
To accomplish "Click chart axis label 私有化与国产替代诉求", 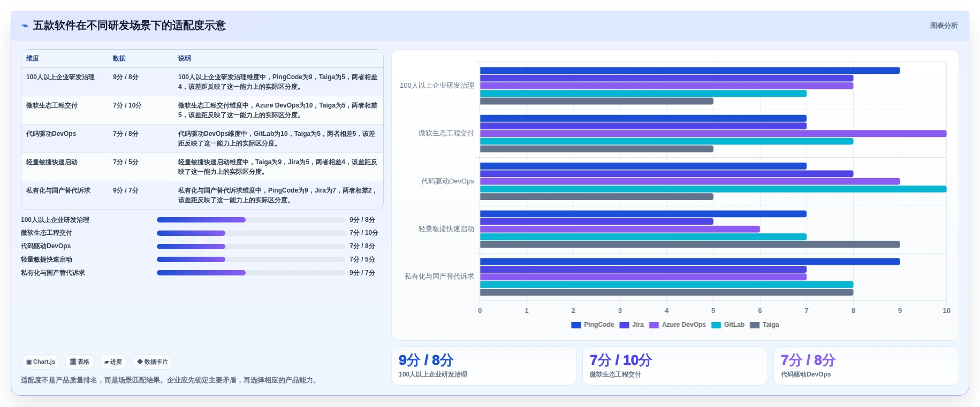I will (439, 277).
